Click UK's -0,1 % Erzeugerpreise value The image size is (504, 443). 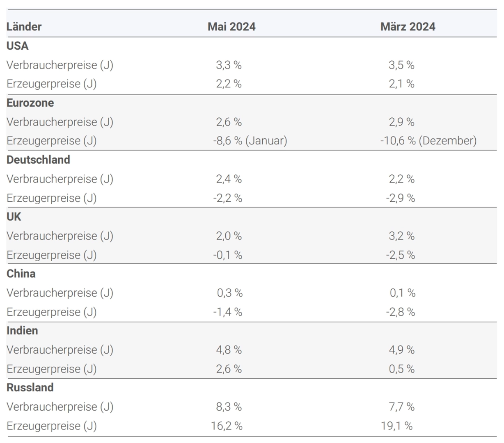pyautogui.click(x=227, y=255)
